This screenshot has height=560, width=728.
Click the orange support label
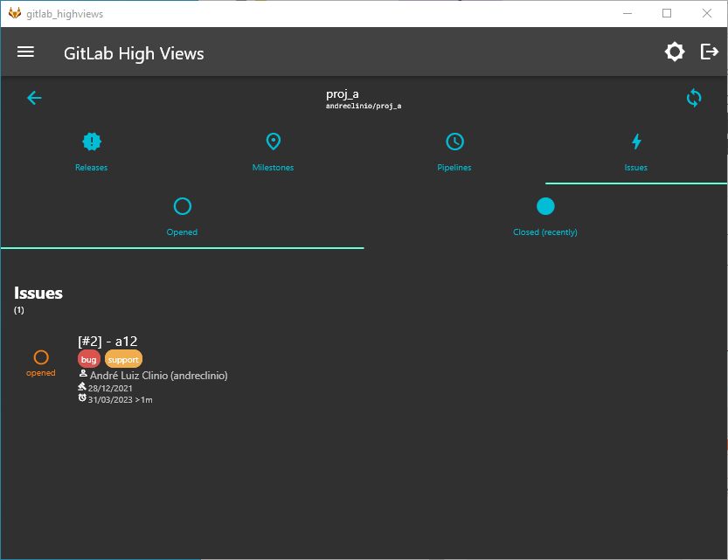123,360
